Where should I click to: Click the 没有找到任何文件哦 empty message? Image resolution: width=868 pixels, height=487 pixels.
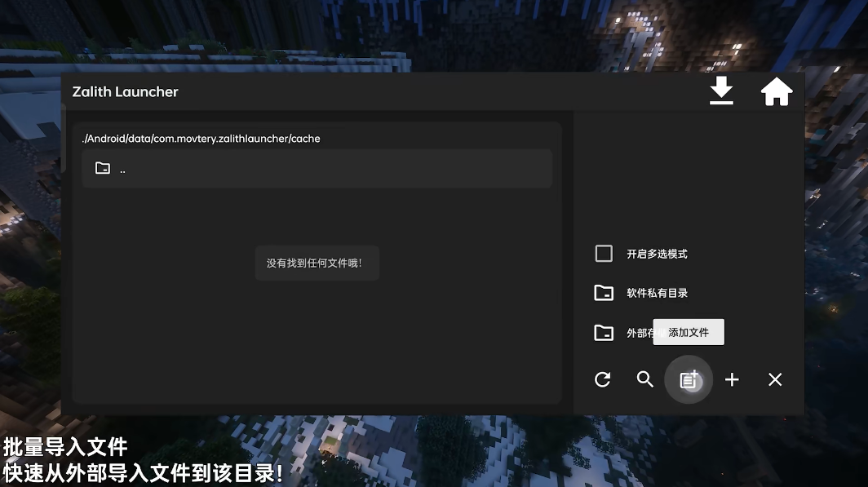tap(317, 262)
